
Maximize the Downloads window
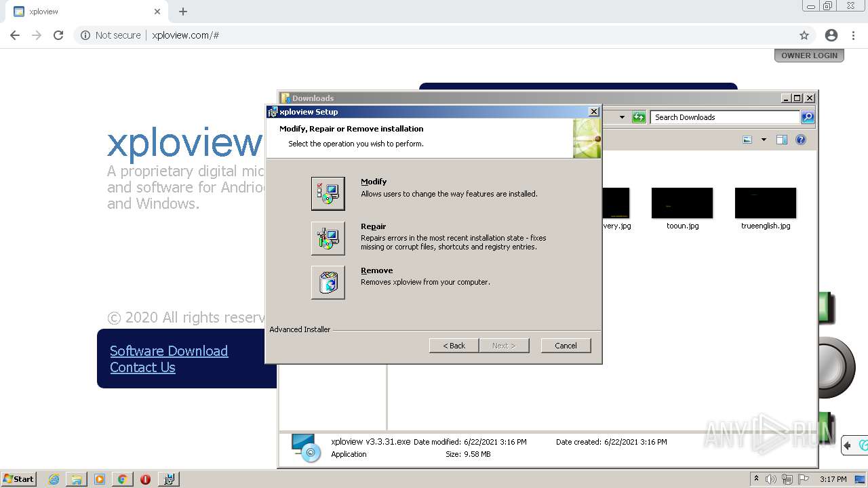coord(797,98)
